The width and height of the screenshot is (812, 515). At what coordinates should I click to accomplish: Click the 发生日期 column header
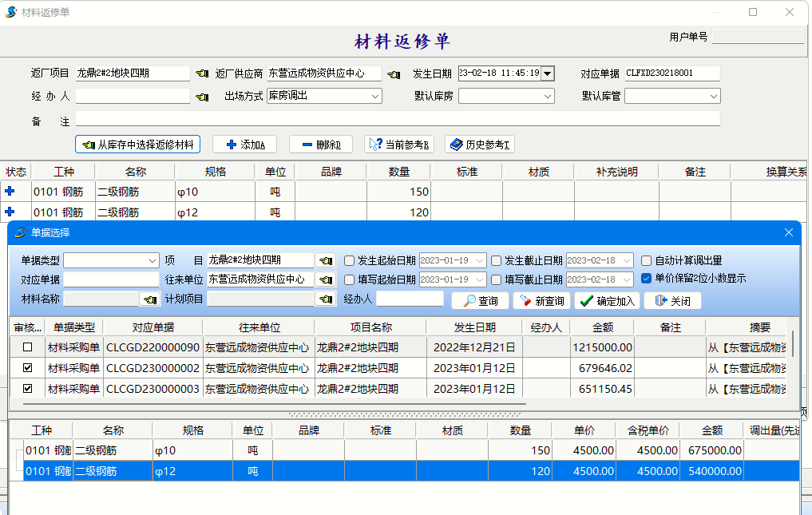pos(474,327)
